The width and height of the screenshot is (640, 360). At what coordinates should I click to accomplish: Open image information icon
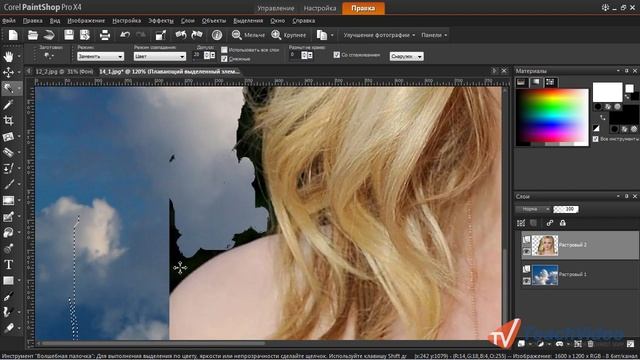tap(217, 35)
